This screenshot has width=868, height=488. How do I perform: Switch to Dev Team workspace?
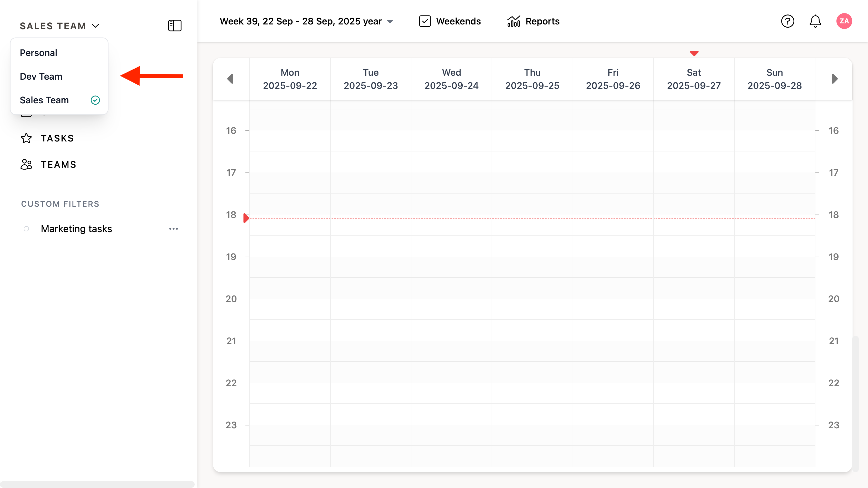pos(41,77)
